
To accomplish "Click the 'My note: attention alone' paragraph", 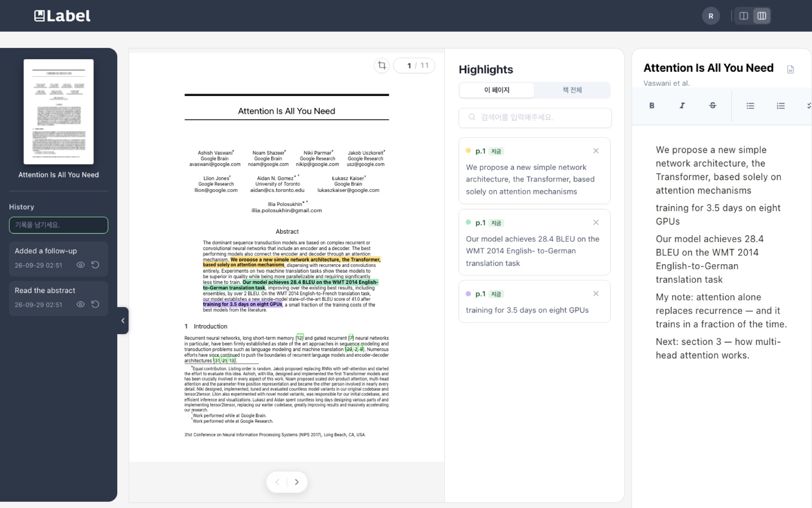I will point(721,311).
